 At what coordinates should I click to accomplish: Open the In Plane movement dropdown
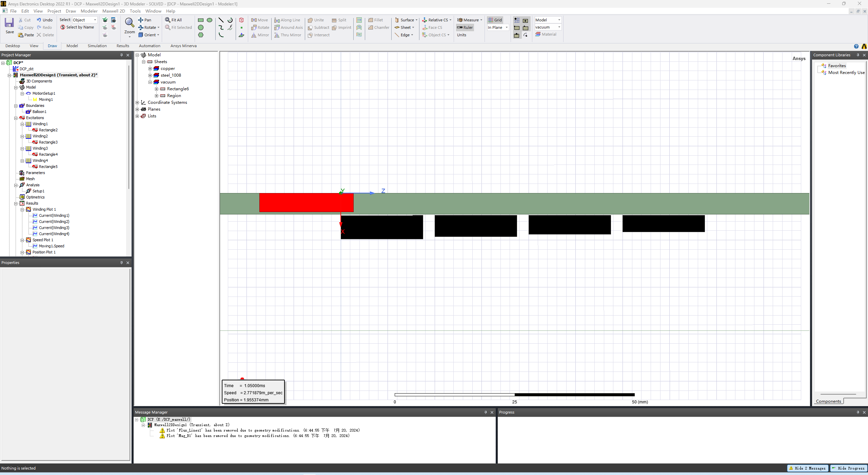tap(498, 27)
